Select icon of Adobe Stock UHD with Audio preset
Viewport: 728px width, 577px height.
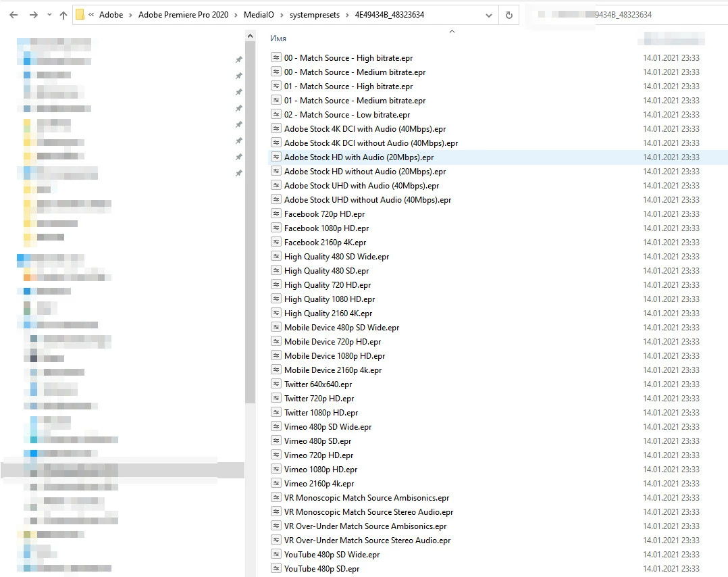(276, 185)
